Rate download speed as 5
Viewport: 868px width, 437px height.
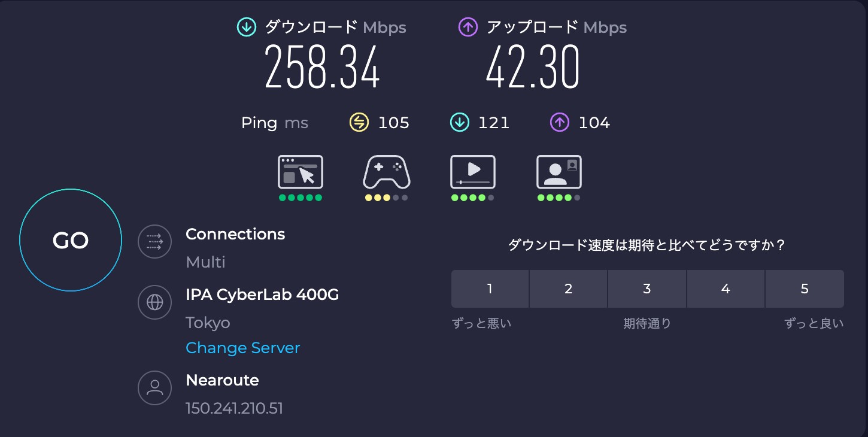[805, 289]
